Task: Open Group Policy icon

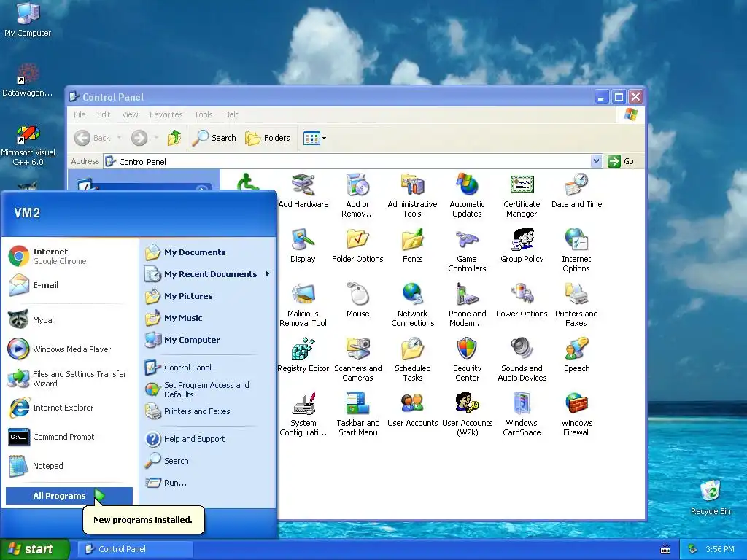Action: tap(522, 246)
